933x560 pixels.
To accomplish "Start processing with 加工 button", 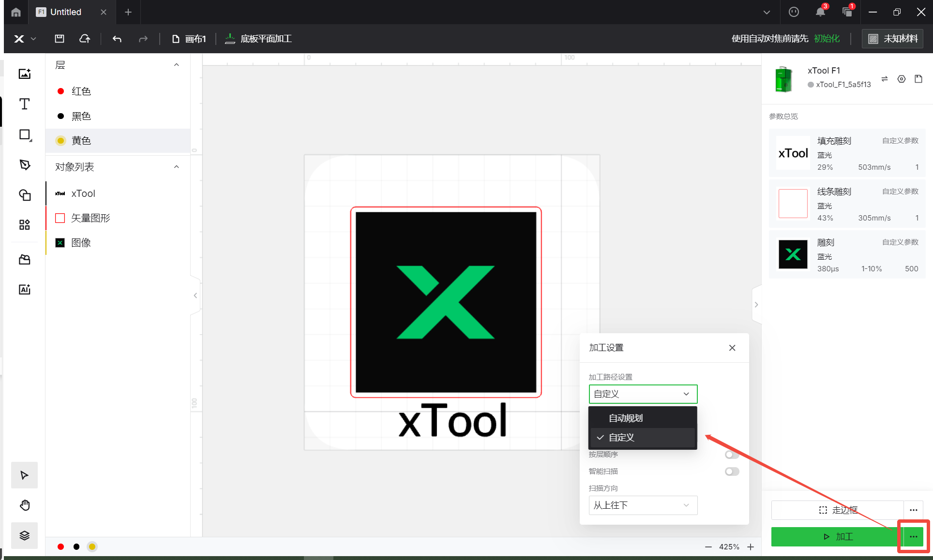I will click(x=837, y=537).
